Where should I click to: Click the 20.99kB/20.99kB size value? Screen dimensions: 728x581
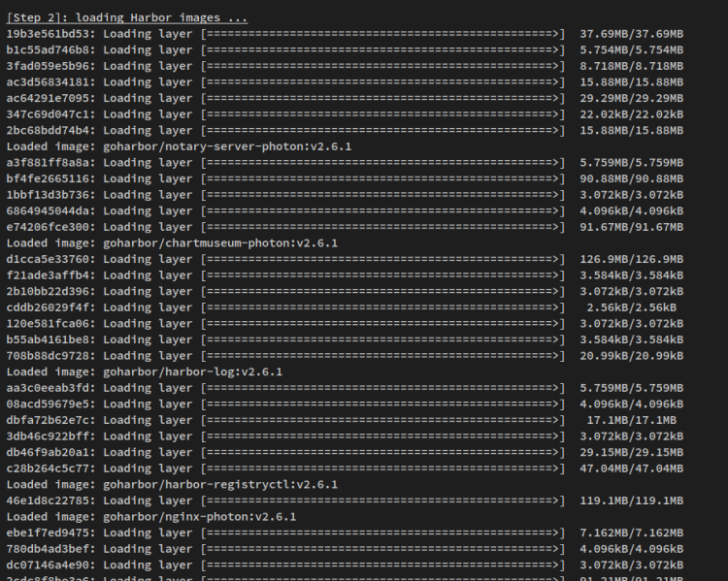[632, 355]
